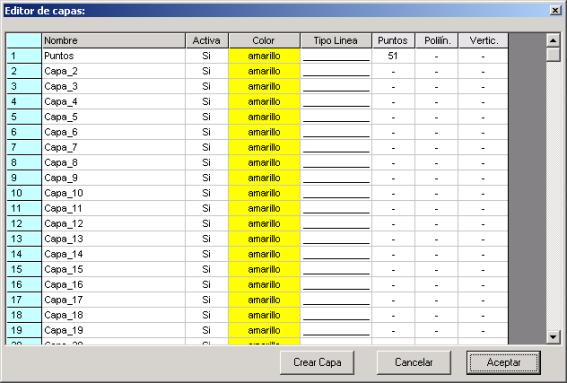Click the Color column header
Screen dimensions: 567x383
pyautogui.click(x=264, y=41)
